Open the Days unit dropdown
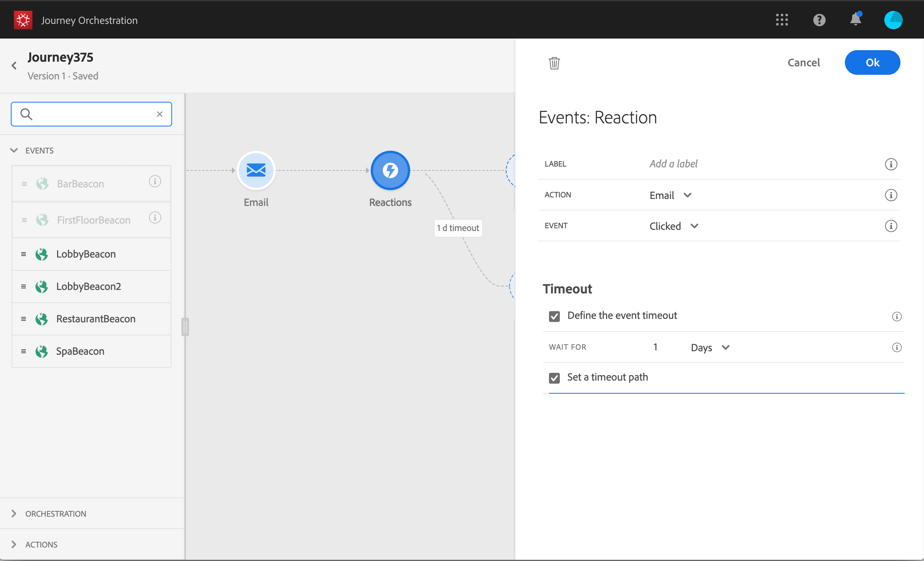The height and width of the screenshot is (561, 924). 710,348
